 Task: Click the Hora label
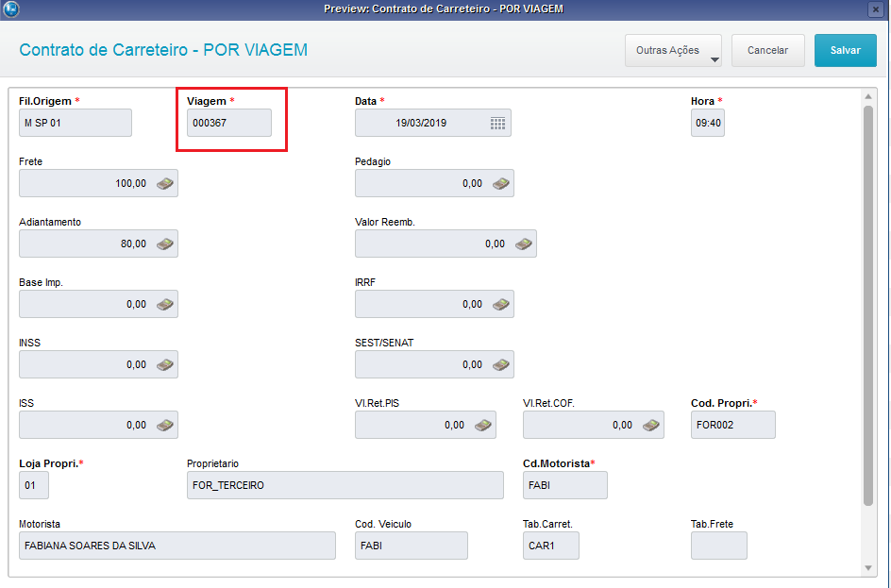pyautogui.click(x=702, y=101)
